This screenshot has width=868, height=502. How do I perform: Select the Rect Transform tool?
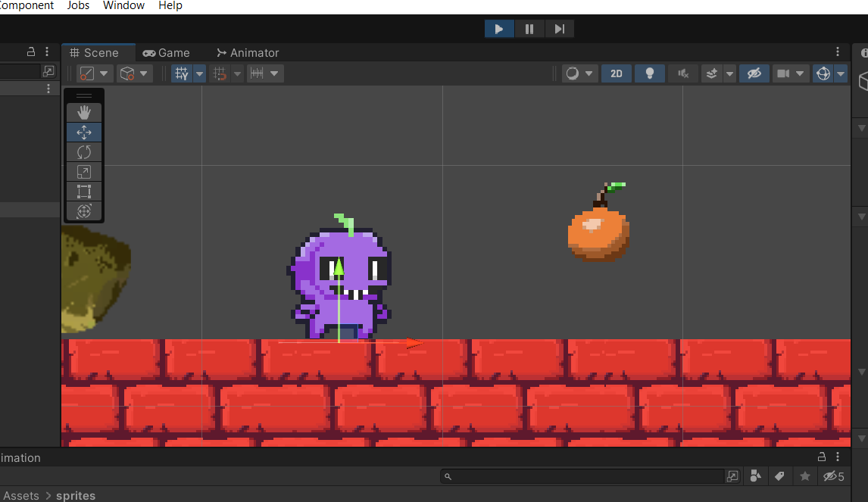[x=83, y=191]
